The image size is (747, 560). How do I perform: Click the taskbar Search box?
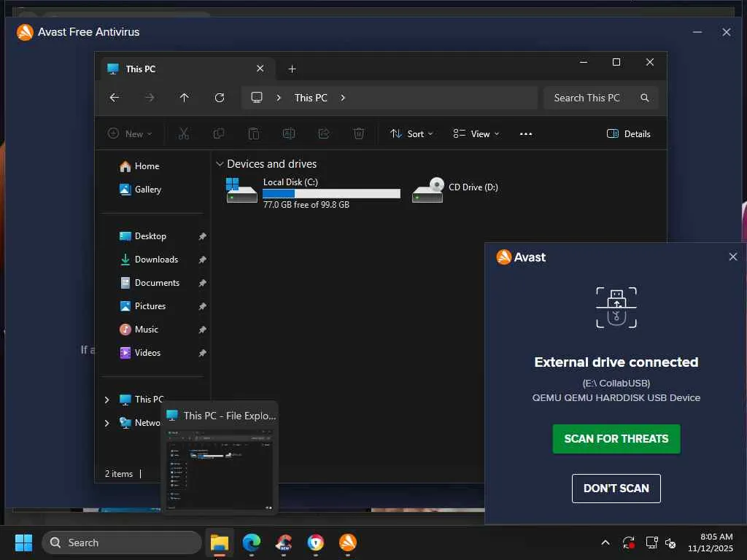click(x=122, y=542)
